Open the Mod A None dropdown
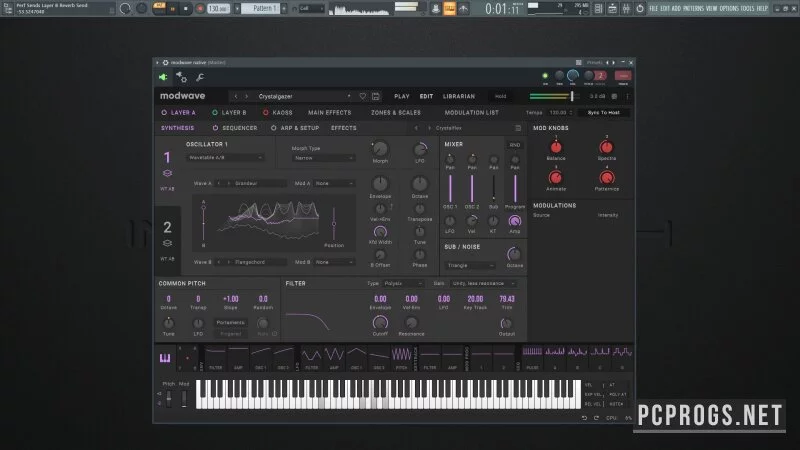Image resolution: width=800 pixels, height=450 pixels. click(334, 183)
